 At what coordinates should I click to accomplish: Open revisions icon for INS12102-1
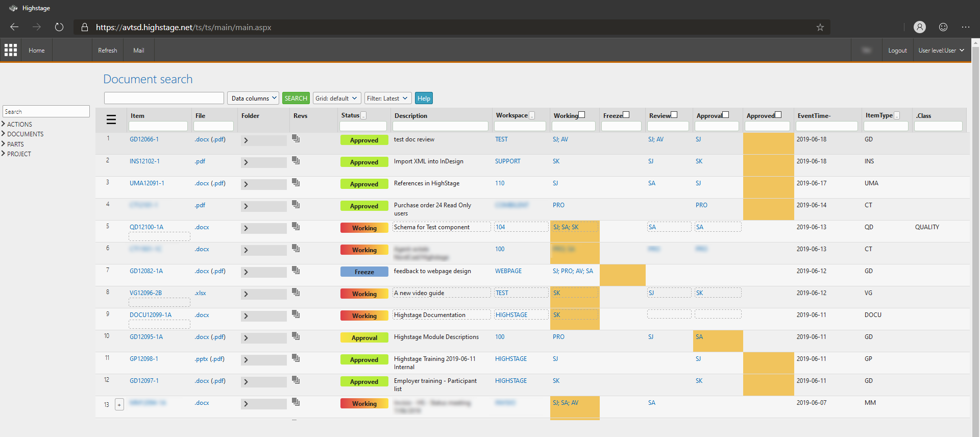[x=296, y=160]
